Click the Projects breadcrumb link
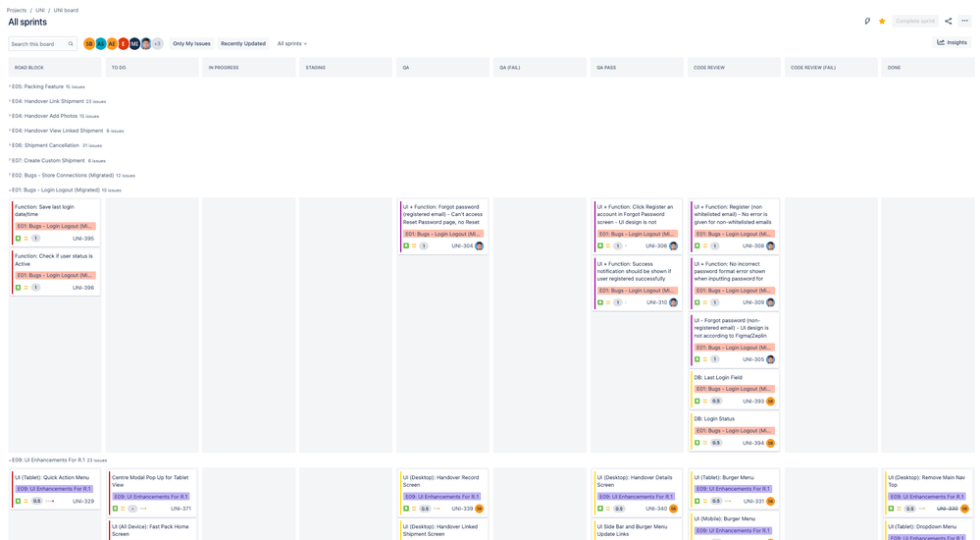This screenshot has height=540, width=980. tap(17, 10)
